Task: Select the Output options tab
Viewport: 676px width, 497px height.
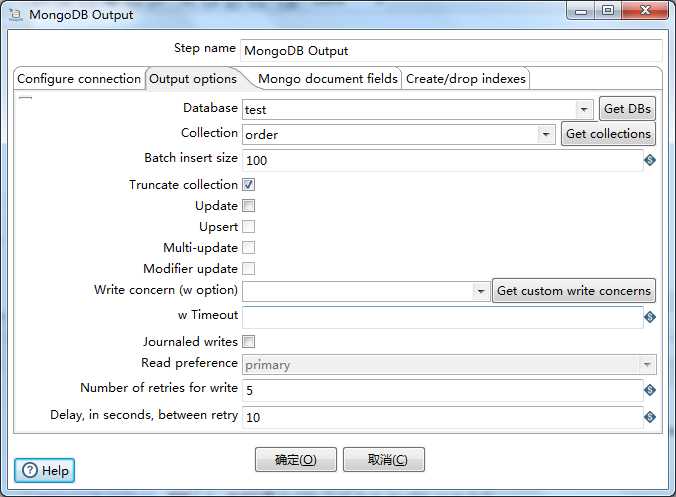Action: pyautogui.click(x=193, y=79)
